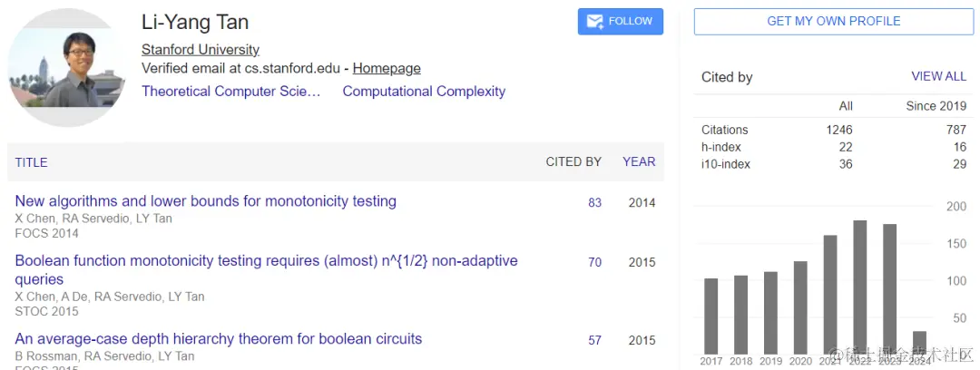Screen dimensions: 980x370
Task: Select the Theoretical Computer Science interest tag
Action: 231,92
